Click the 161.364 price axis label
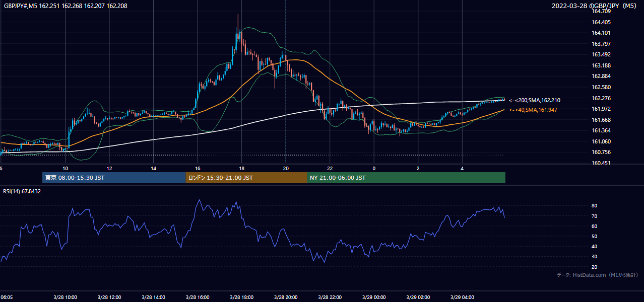 [601, 130]
